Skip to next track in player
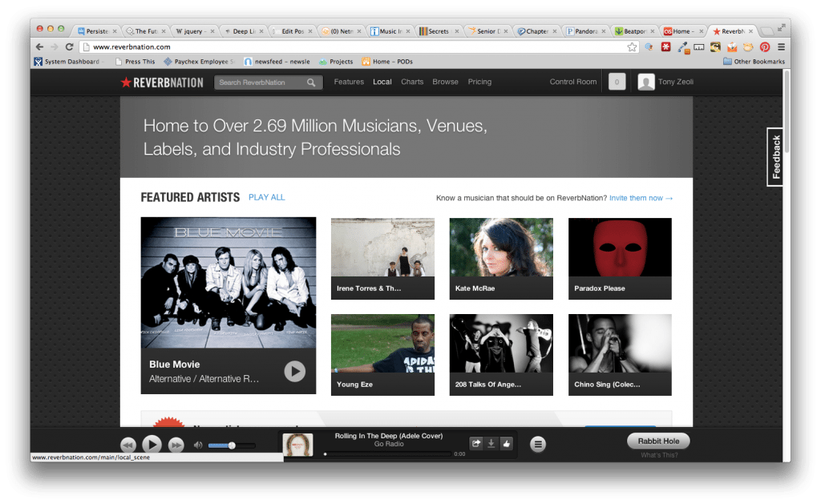Screen dimensions: 821x504 point(176,445)
